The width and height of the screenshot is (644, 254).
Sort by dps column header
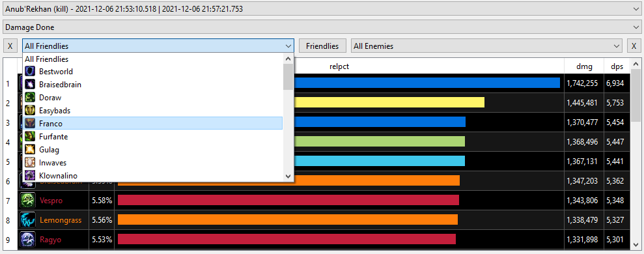point(617,66)
